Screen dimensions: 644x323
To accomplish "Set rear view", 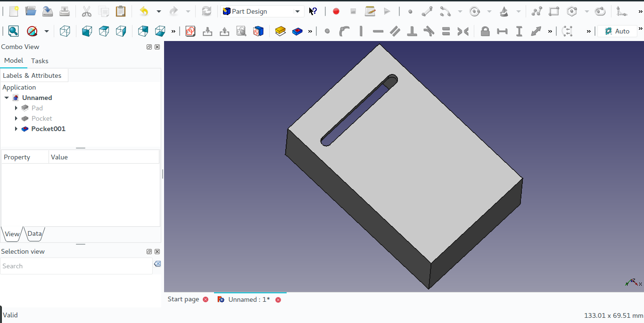I will pos(143,31).
